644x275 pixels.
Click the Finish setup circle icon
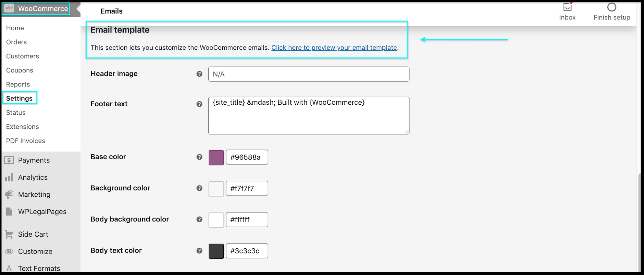tap(612, 7)
